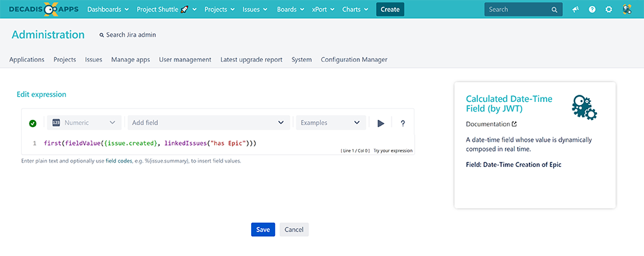Screen dimensions: 644x256
Task: Open the Issues dropdown in top bar
Action: coord(255,10)
